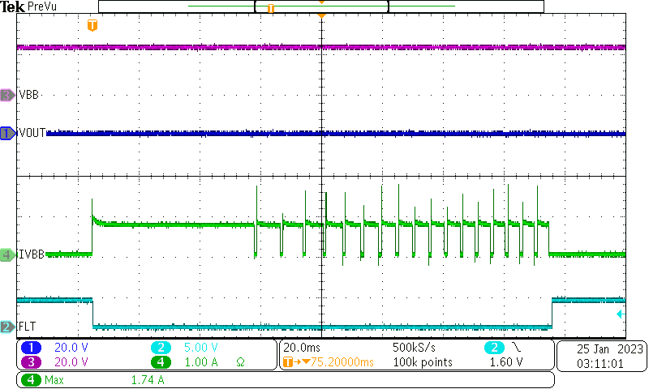Image resolution: width=649 pixels, height=389 pixels.
Task: Click the 1.60 V trigger level value
Action: coord(506,363)
